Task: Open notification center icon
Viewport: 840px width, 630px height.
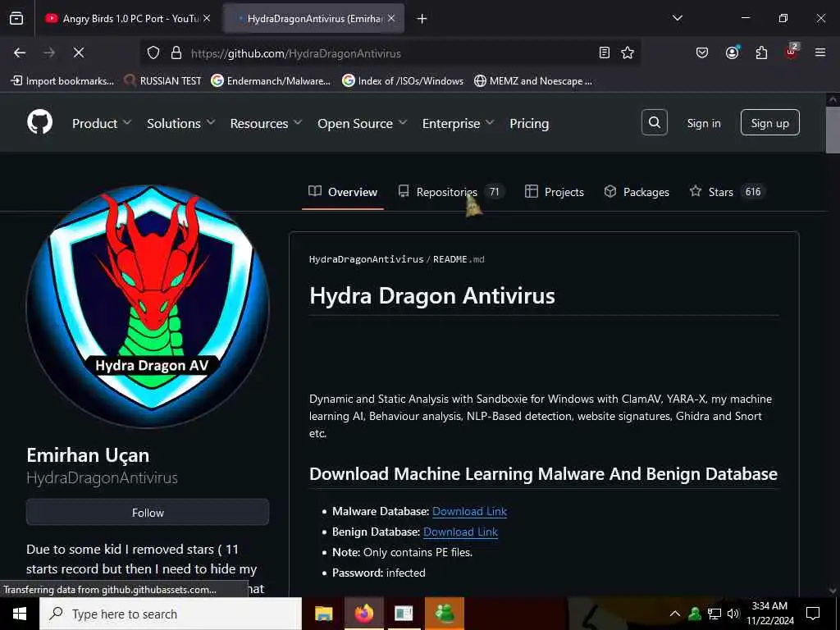Action: point(813,614)
